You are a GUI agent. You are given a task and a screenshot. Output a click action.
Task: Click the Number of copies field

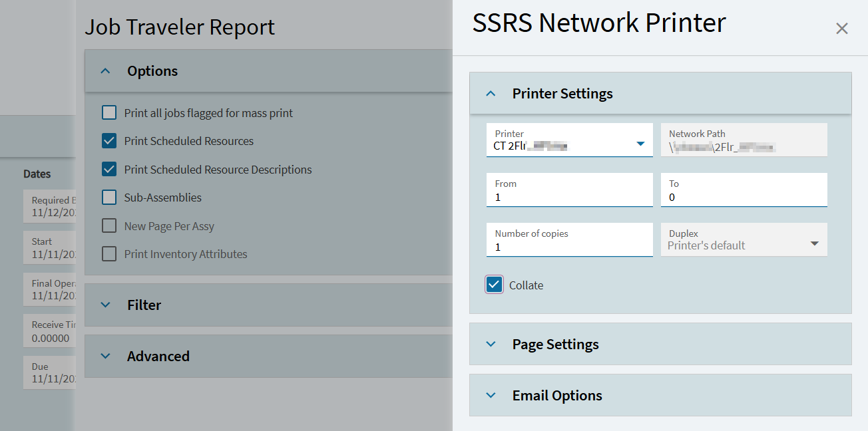point(569,245)
